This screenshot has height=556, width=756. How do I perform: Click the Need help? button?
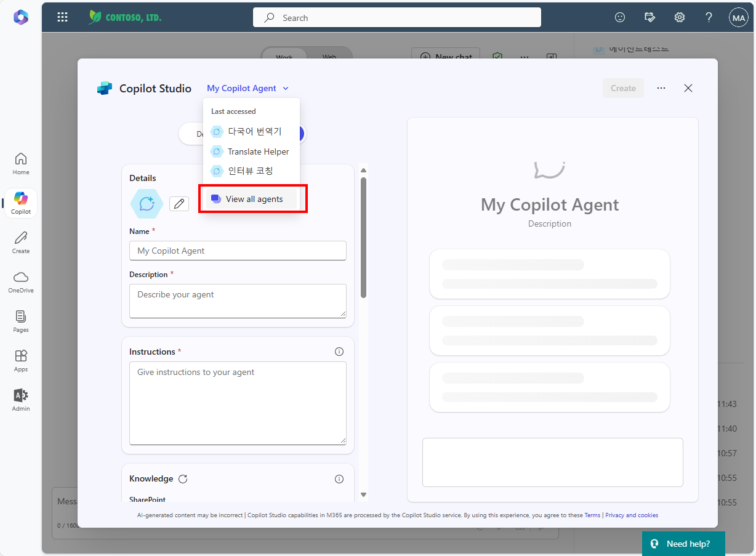point(683,544)
